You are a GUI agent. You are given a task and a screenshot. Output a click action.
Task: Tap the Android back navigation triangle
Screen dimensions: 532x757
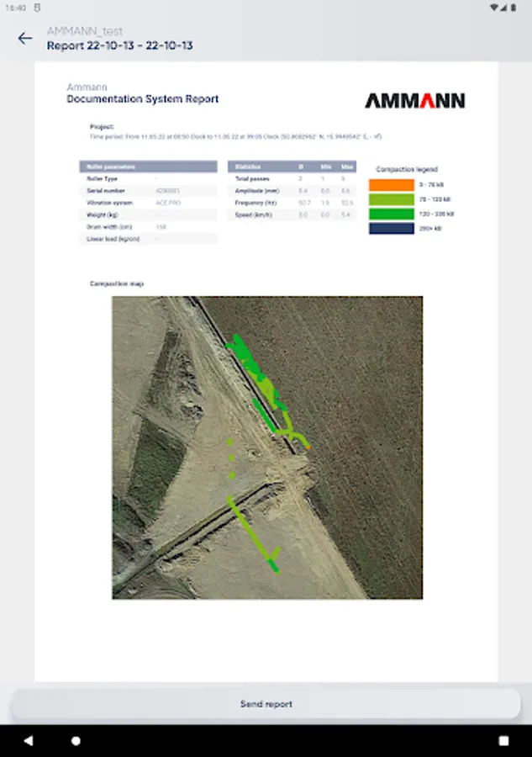pos(29,740)
